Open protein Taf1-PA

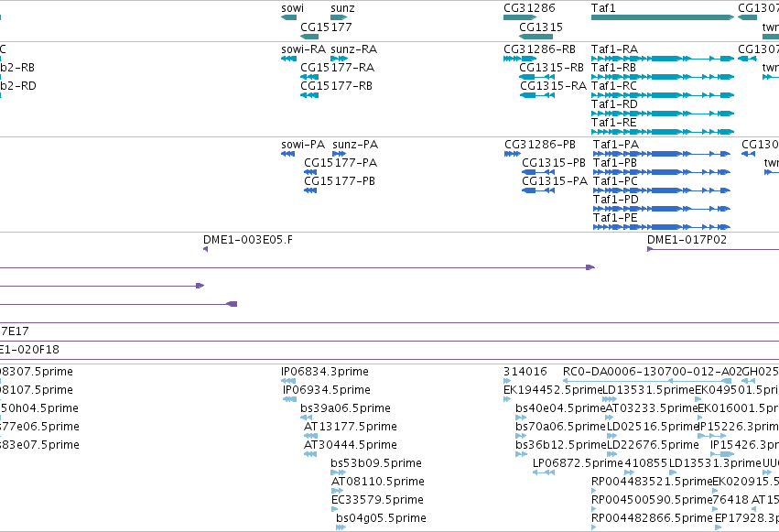[x=616, y=145]
